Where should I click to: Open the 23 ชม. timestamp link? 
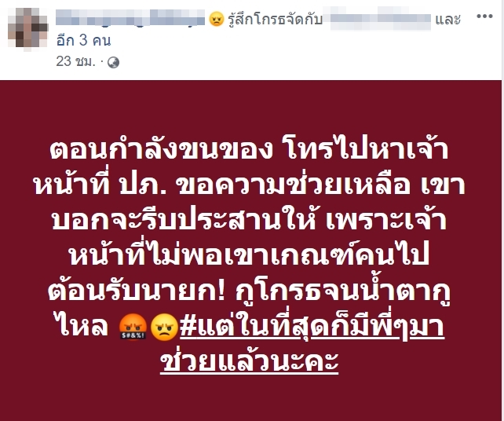76,61
